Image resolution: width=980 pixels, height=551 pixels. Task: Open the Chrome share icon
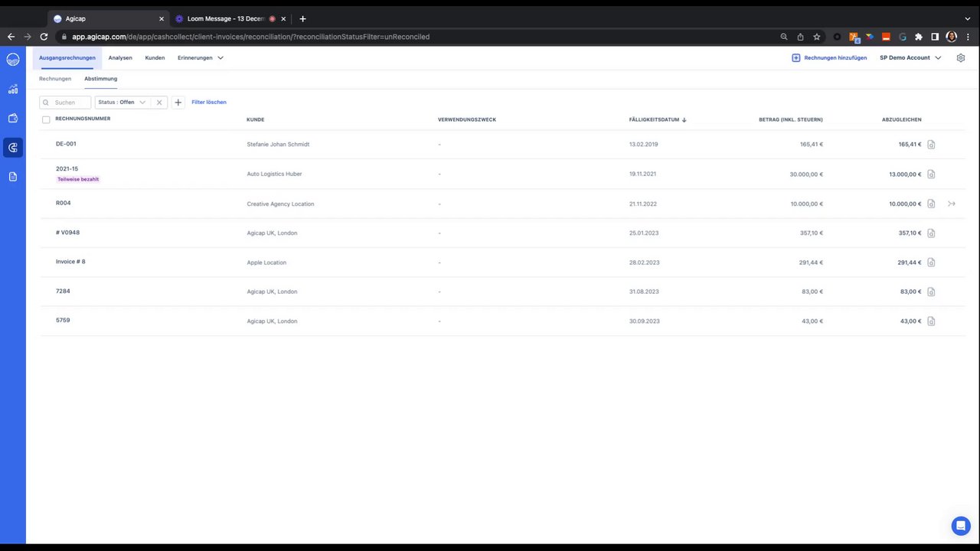pyautogui.click(x=800, y=37)
